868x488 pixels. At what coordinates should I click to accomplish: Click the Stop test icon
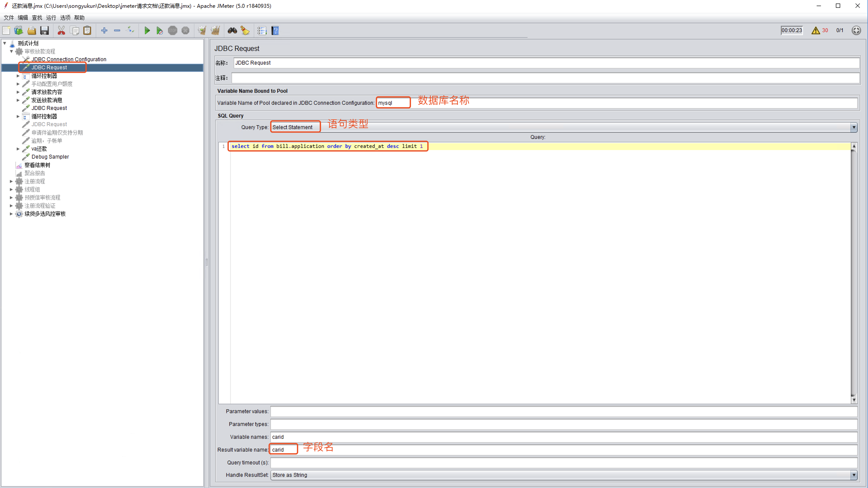(173, 31)
